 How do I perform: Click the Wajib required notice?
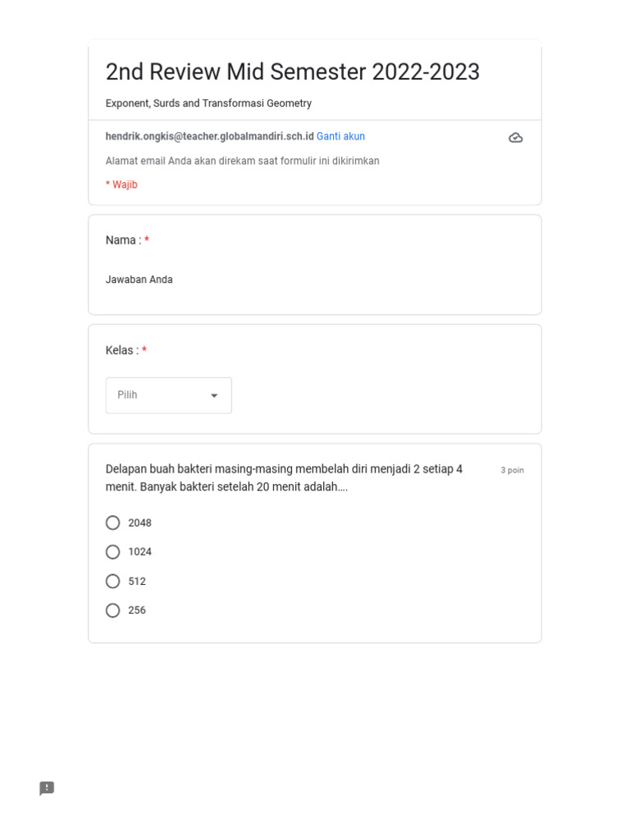[121, 185]
